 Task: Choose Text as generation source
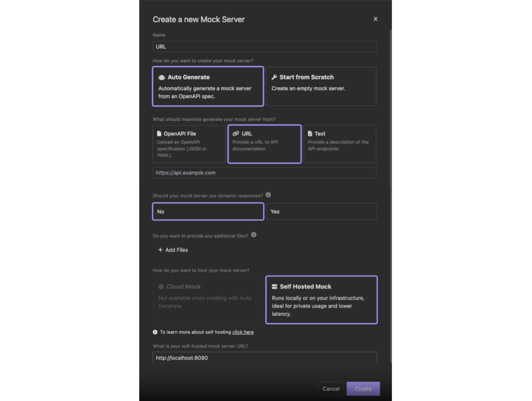340,144
